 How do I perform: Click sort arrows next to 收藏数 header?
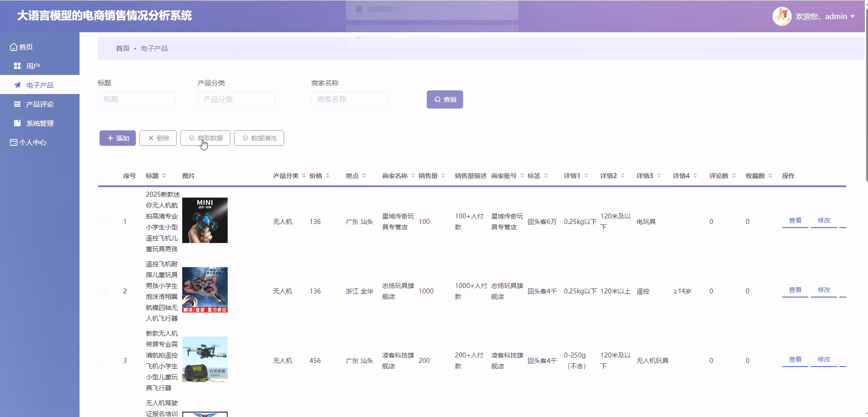pyautogui.click(x=770, y=176)
